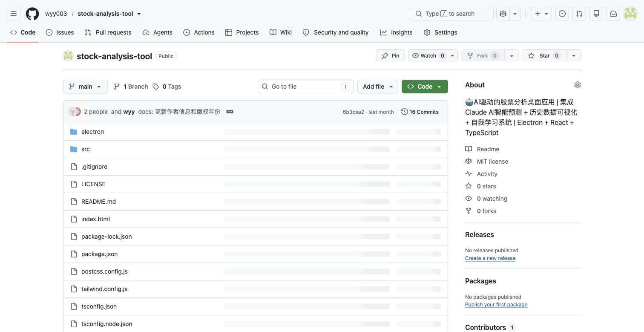Open the Add file dropdown
The height and width of the screenshot is (332, 644).
point(378,87)
